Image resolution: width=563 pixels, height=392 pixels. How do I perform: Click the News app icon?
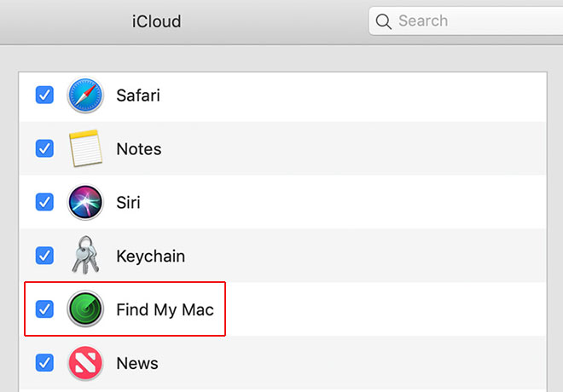coord(85,363)
